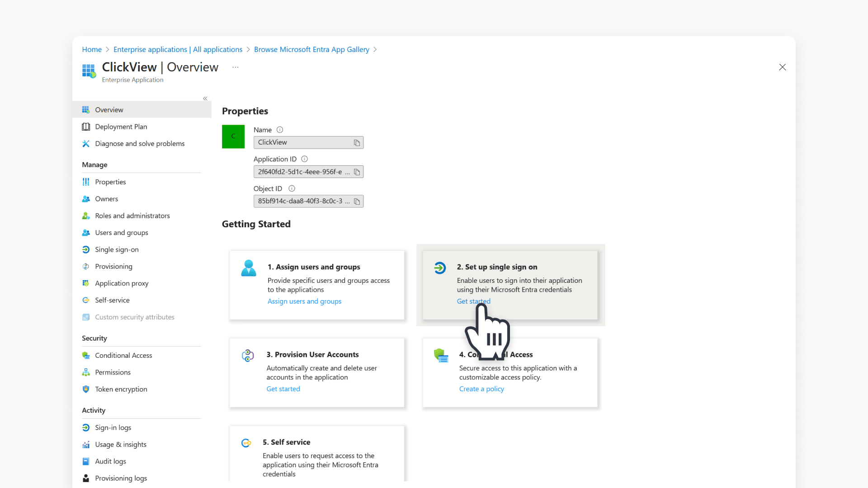Open Users and groups in sidebar

click(121, 233)
